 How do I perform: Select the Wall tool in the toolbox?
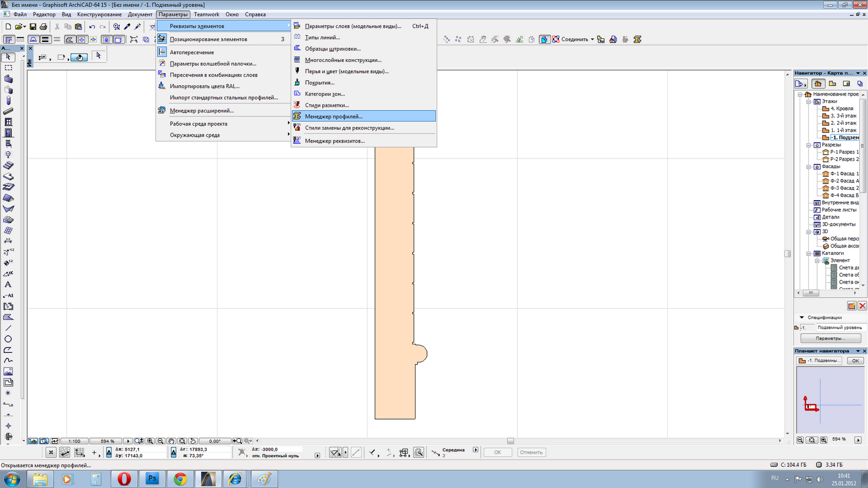(x=8, y=79)
